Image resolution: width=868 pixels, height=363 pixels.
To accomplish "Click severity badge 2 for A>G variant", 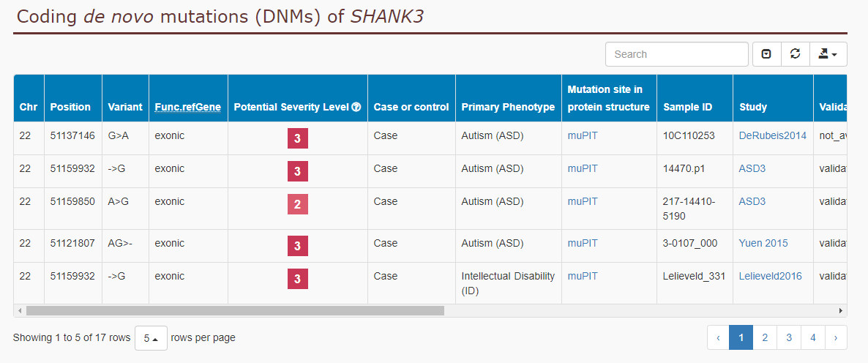I will click(297, 204).
